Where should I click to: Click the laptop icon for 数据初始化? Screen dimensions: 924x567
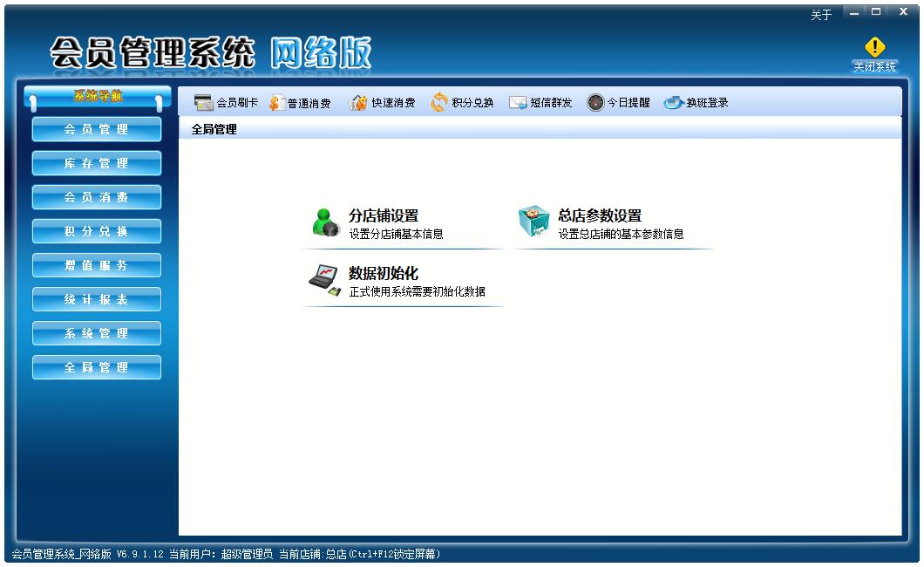[x=324, y=280]
